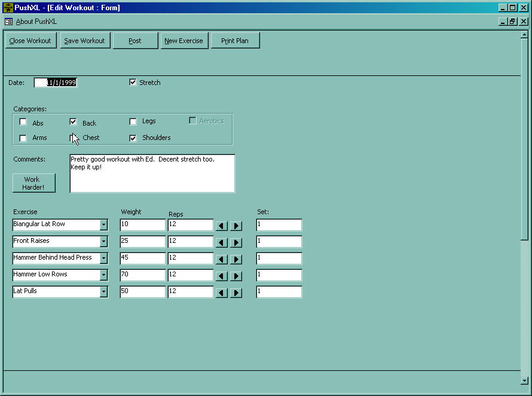Open the Front Raises exercise dropdown
Viewport: 532px width, 396px height.
point(103,242)
